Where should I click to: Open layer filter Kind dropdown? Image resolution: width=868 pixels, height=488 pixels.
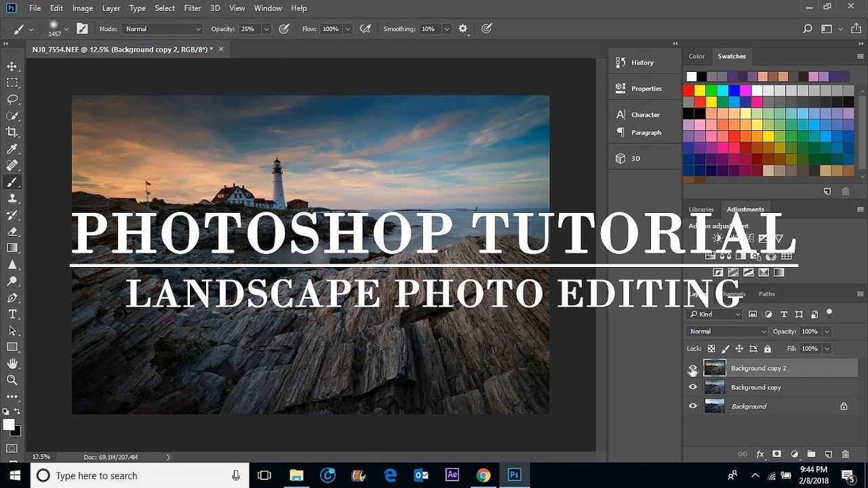click(714, 314)
